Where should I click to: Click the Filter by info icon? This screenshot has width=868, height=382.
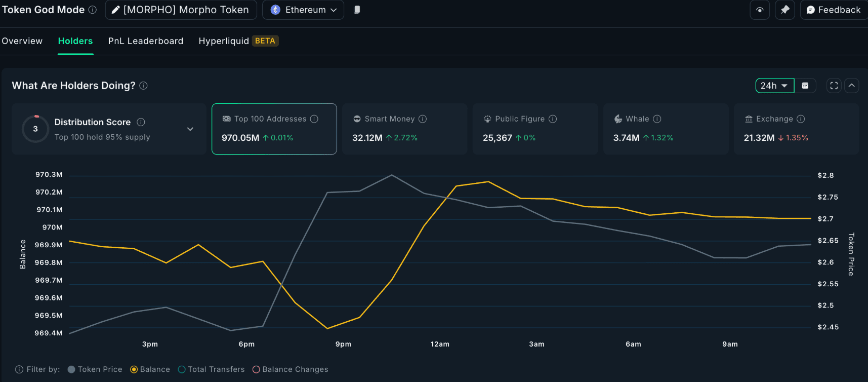(19, 369)
